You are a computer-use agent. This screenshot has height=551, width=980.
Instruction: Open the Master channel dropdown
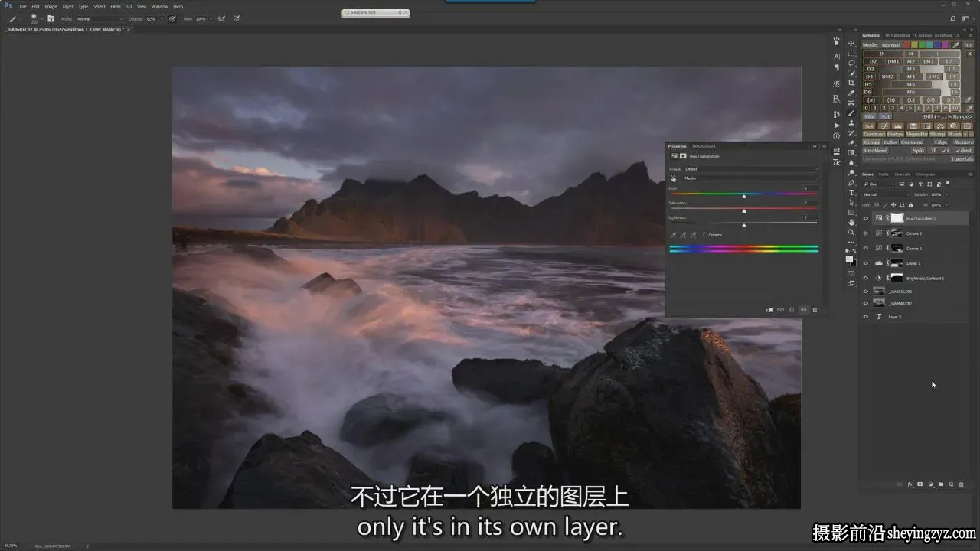tap(750, 178)
